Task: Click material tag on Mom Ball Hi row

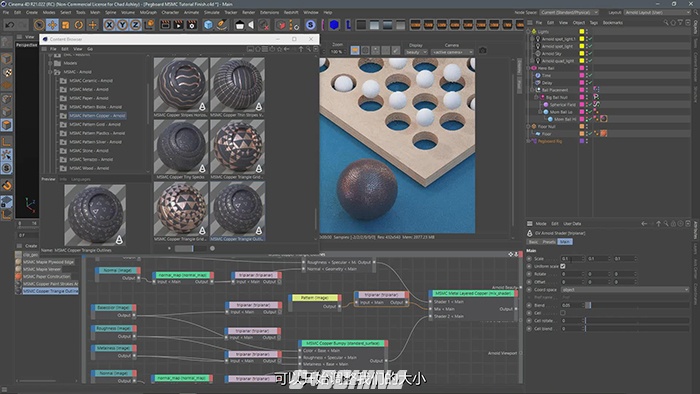Action: (x=604, y=119)
